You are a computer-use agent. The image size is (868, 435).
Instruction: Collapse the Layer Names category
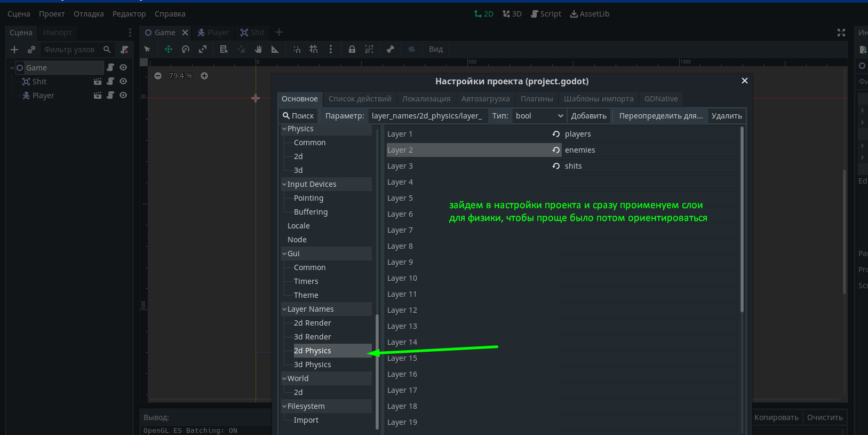(x=284, y=309)
